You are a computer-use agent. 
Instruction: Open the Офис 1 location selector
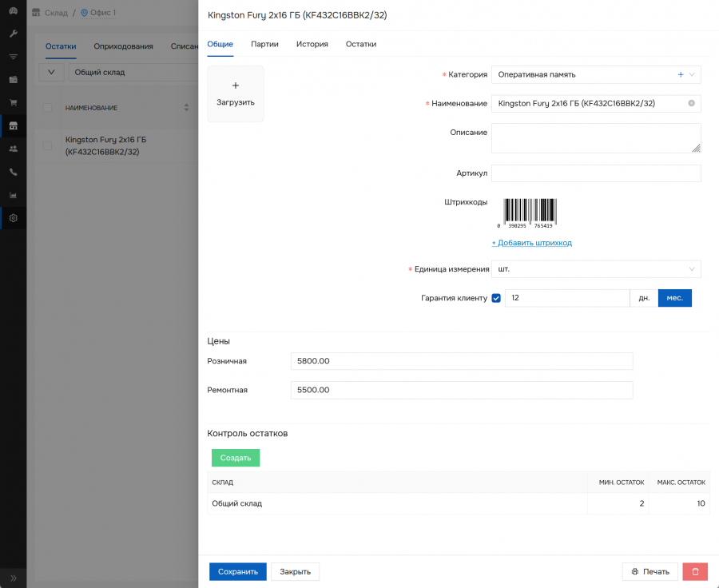click(98, 13)
